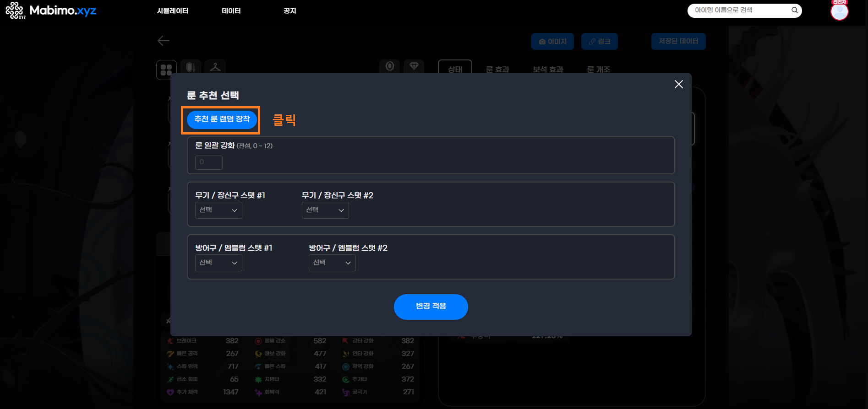Select the shield and sword equipment icon

191,67
